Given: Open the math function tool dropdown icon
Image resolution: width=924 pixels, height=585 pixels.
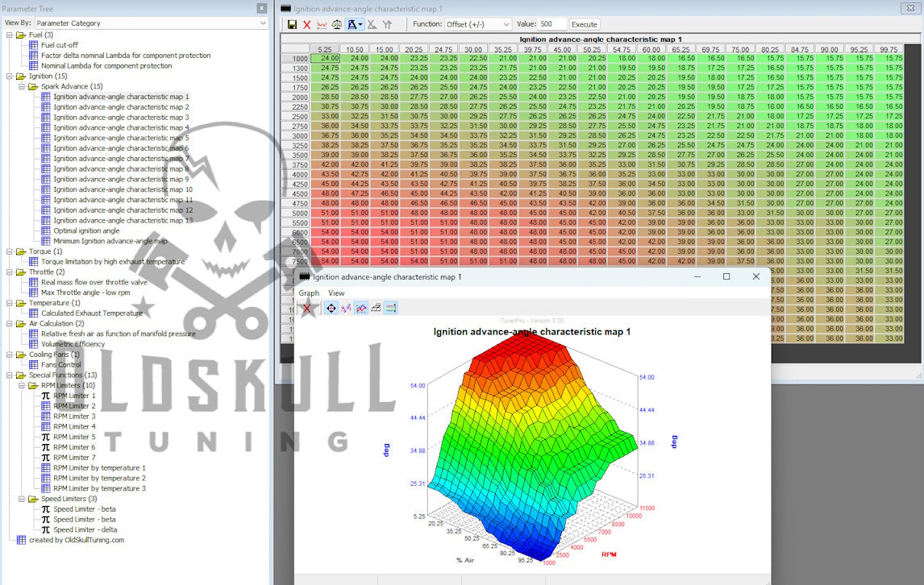Looking at the screenshot, I should click(355, 25).
